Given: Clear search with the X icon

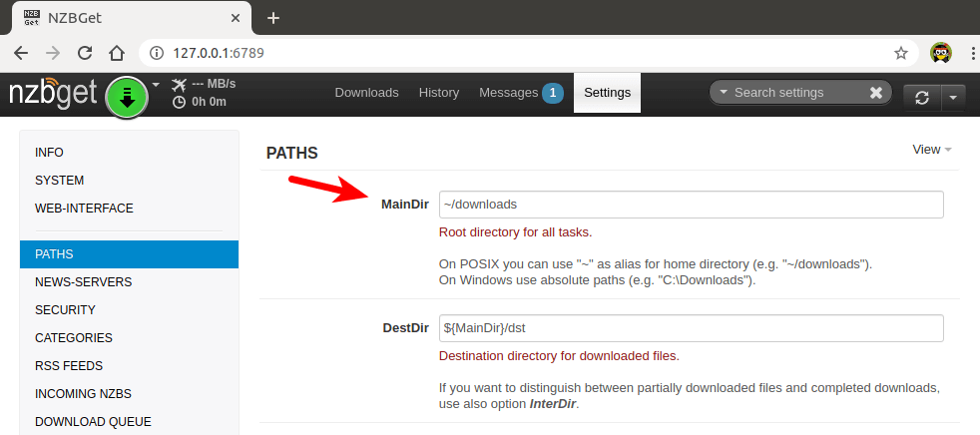Looking at the screenshot, I should pos(875,93).
